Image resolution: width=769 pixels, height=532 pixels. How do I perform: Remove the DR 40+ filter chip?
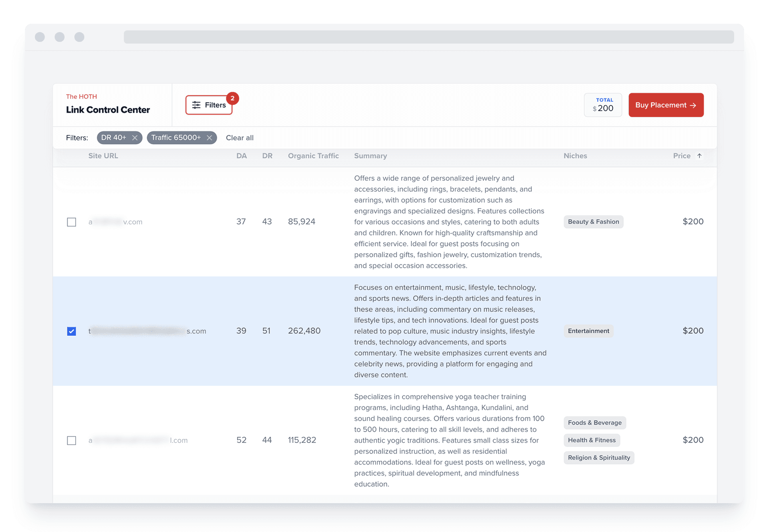[x=135, y=138]
